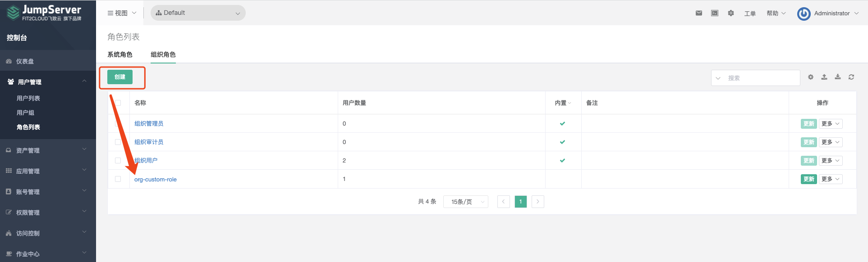Click the table column settings gear

point(811,77)
